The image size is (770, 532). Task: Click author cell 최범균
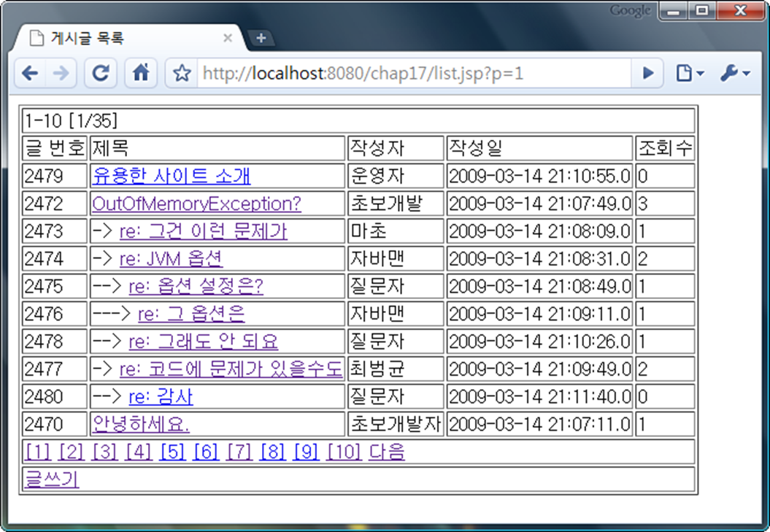[x=396, y=369]
